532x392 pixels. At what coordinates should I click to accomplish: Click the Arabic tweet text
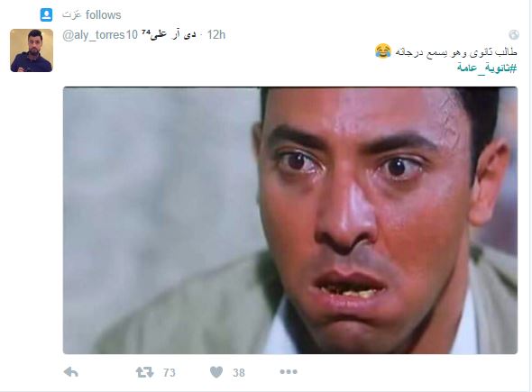tap(455, 52)
